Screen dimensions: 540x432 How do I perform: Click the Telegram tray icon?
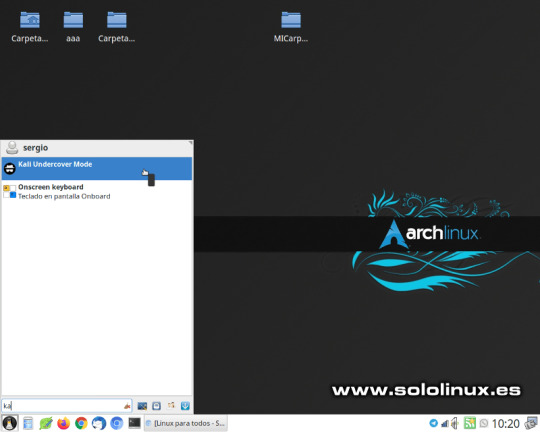point(433,423)
